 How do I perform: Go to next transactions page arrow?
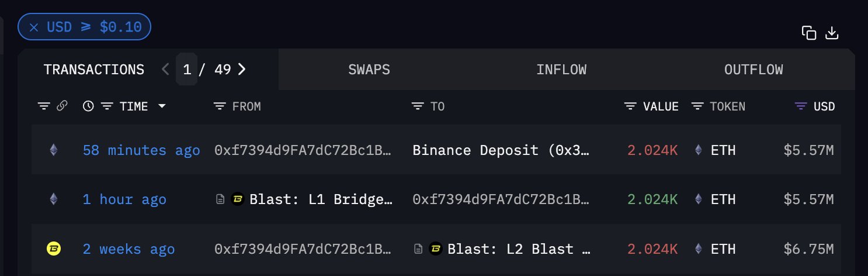tap(242, 70)
